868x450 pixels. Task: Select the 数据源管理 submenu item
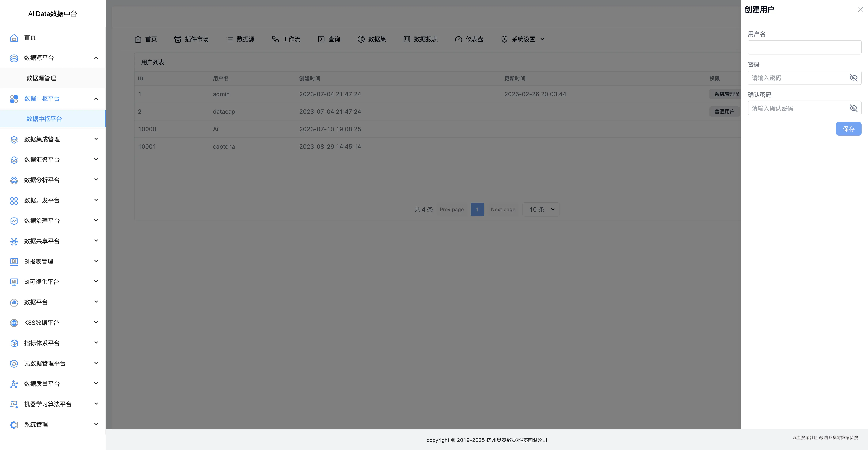tap(41, 78)
